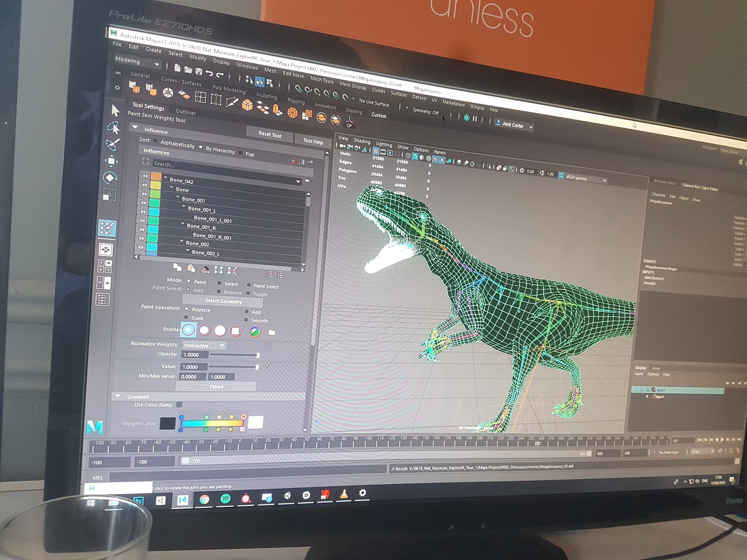Select Mode Paint Select radio button
This screenshot has width=747, height=560.
249,285
